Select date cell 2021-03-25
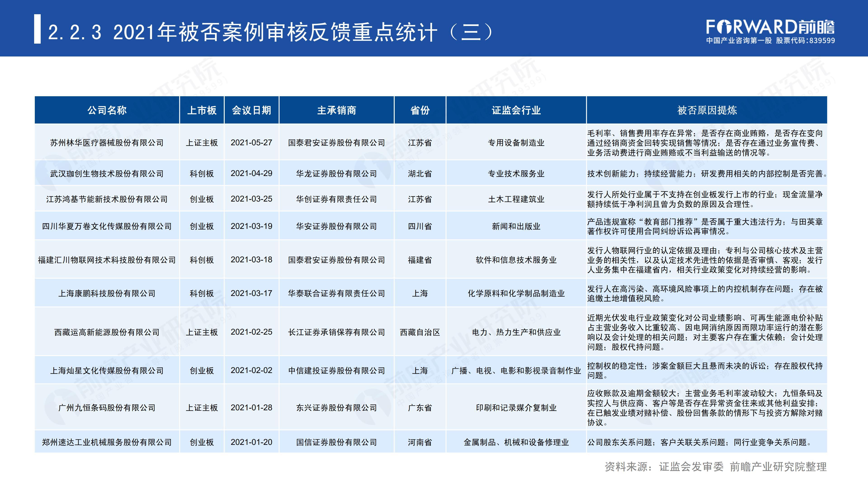The height and width of the screenshot is (488, 868). coord(251,199)
